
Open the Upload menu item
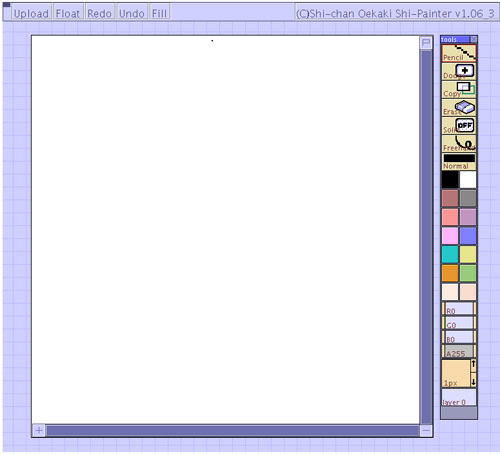pyautogui.click(x=31, y=13)
